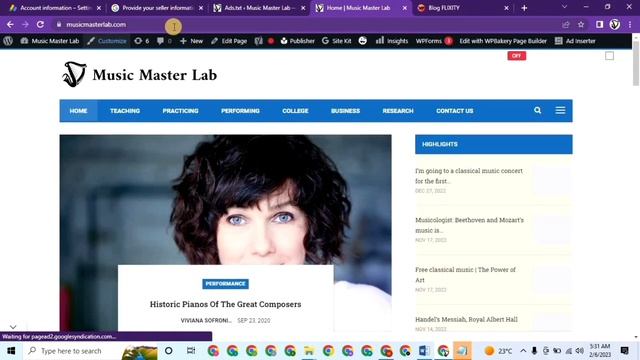Expand the browser tab search chevron
This screenshot has width=640, height=360.
point(564,7)
